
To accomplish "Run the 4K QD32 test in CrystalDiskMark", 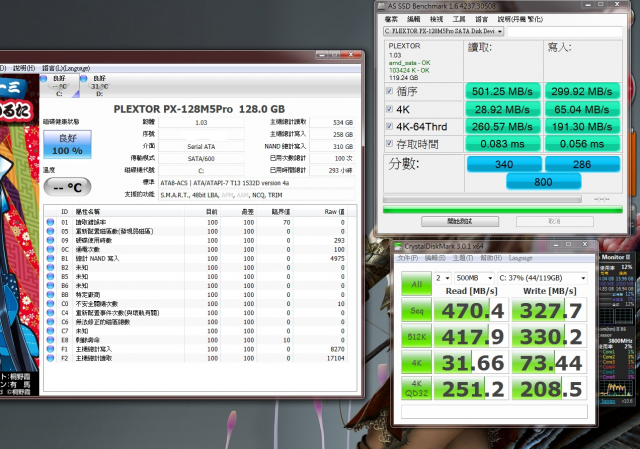I will coord(416,388).
